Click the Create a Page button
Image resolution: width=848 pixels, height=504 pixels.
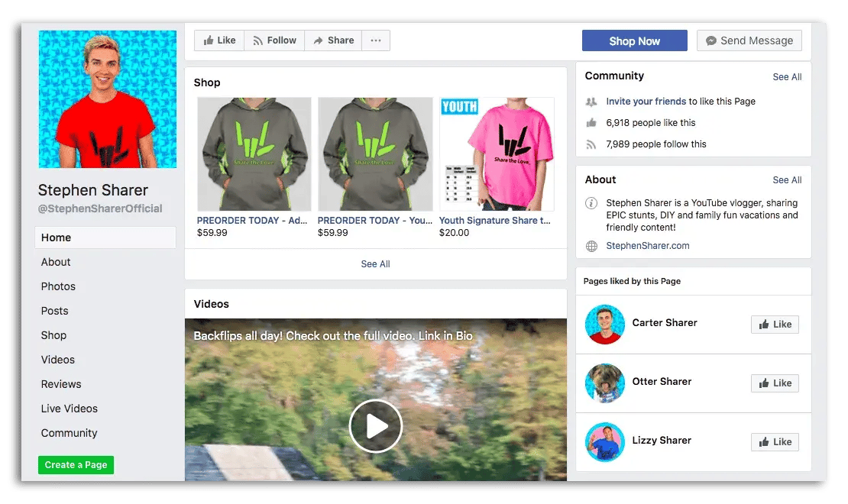click(x=76, y=464)
